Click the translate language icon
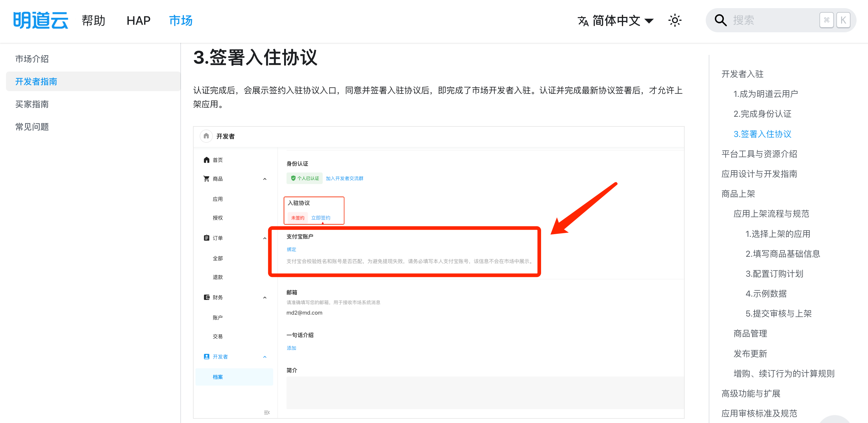The width and height of the screenshot is (868, 423). pyautogui.click(x=583, y=21)
